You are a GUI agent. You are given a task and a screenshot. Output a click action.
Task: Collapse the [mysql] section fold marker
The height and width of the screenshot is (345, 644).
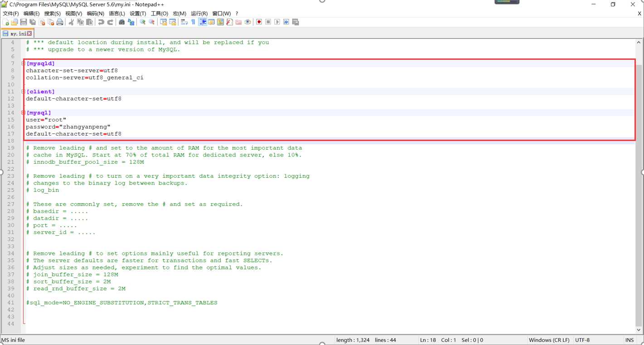pyautogui.click(x=23, y=112)
